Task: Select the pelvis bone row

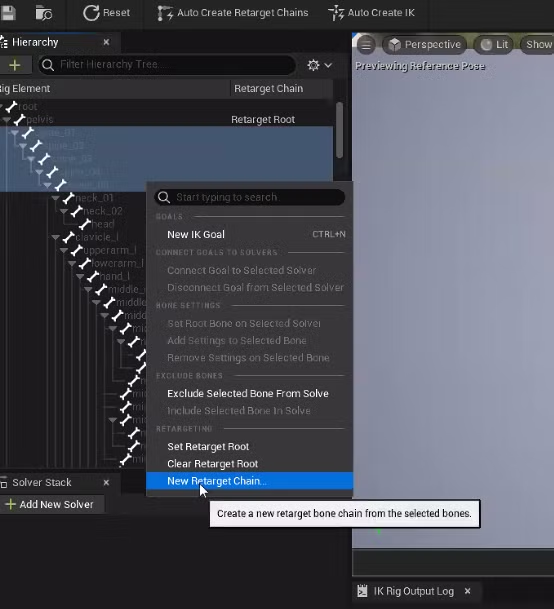Action: 166,119
